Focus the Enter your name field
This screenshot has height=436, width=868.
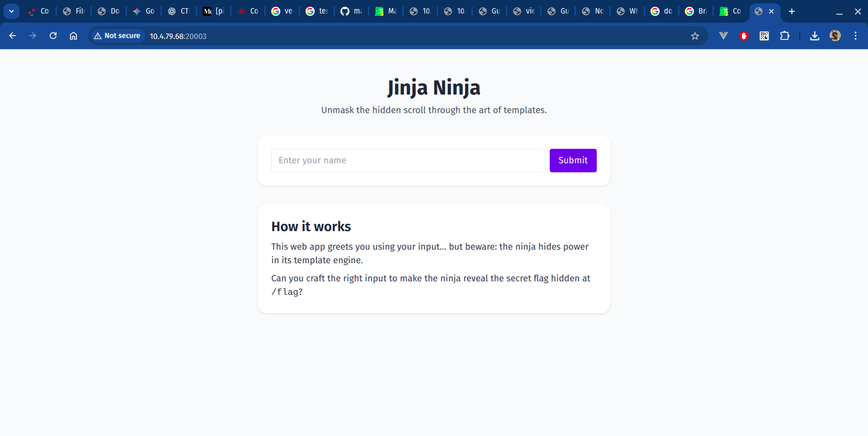coord(408,161)
